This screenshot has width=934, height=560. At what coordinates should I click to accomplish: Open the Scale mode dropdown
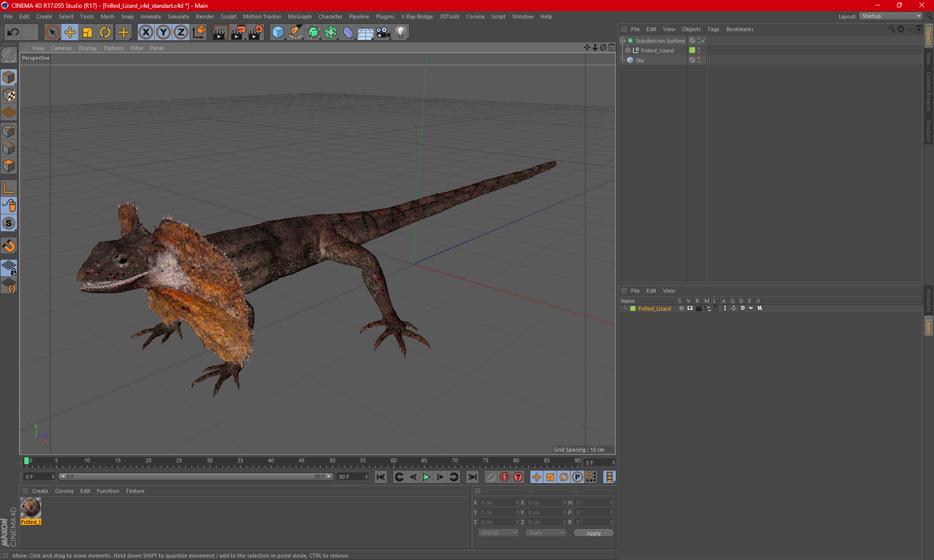[546, 533]
